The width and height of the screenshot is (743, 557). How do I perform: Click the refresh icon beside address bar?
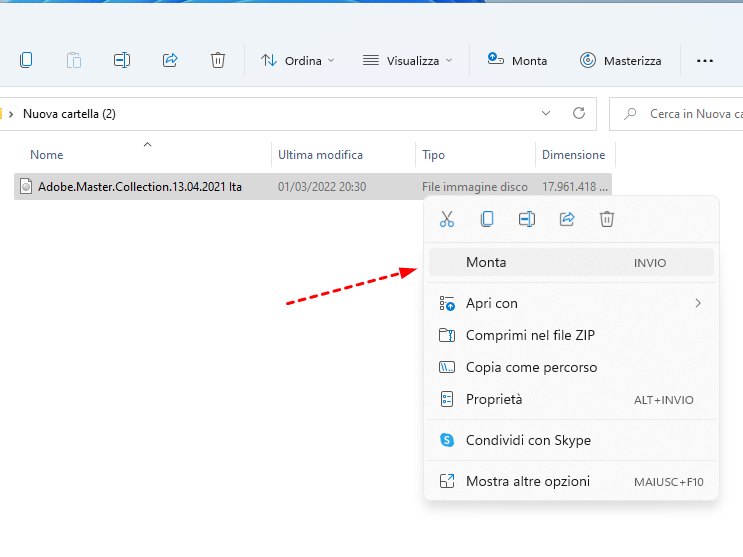click(579, 113)
